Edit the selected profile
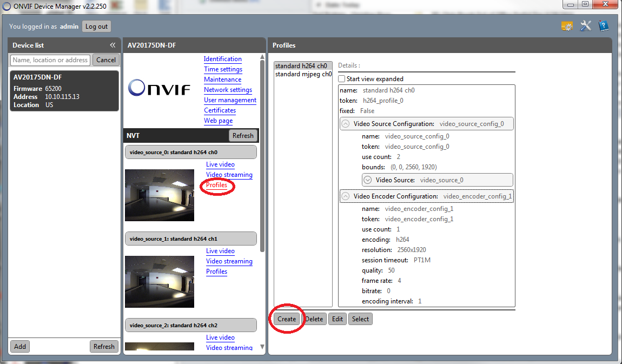The image size is (622, 364). [338, 319]
